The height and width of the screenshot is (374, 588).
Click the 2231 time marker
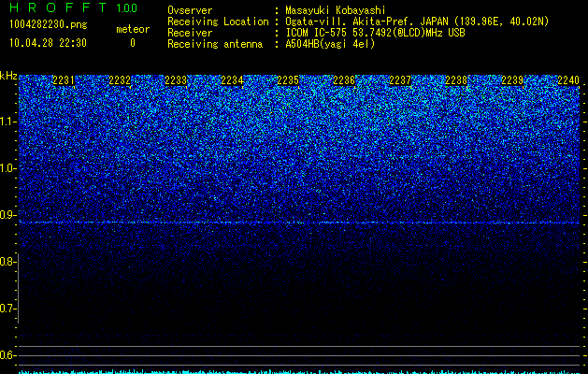click(x=64, y=80)
